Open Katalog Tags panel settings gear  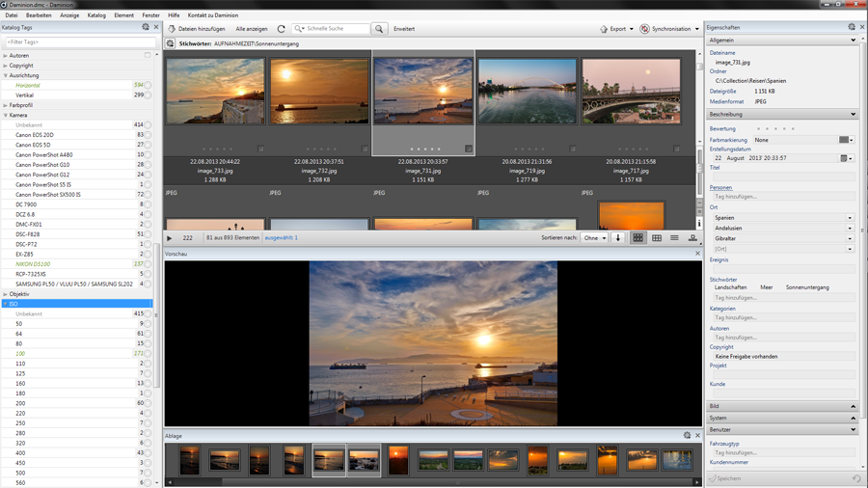point(146,27)
